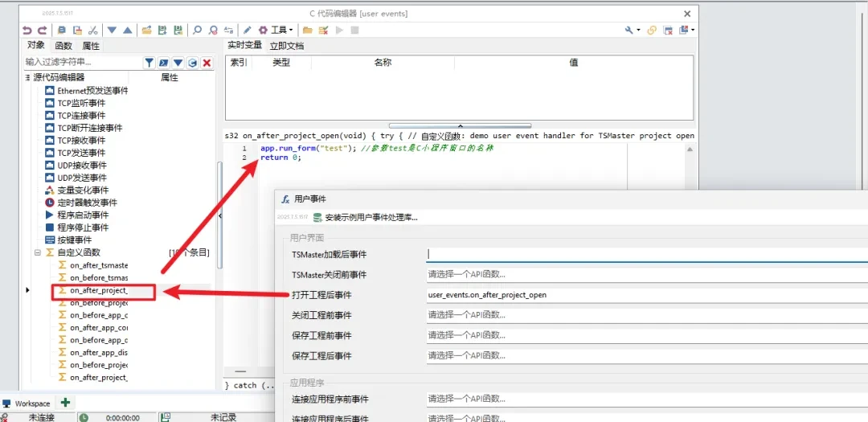
Task: Switch to the 立即文档 tab
Action: (x=286, y=46)
